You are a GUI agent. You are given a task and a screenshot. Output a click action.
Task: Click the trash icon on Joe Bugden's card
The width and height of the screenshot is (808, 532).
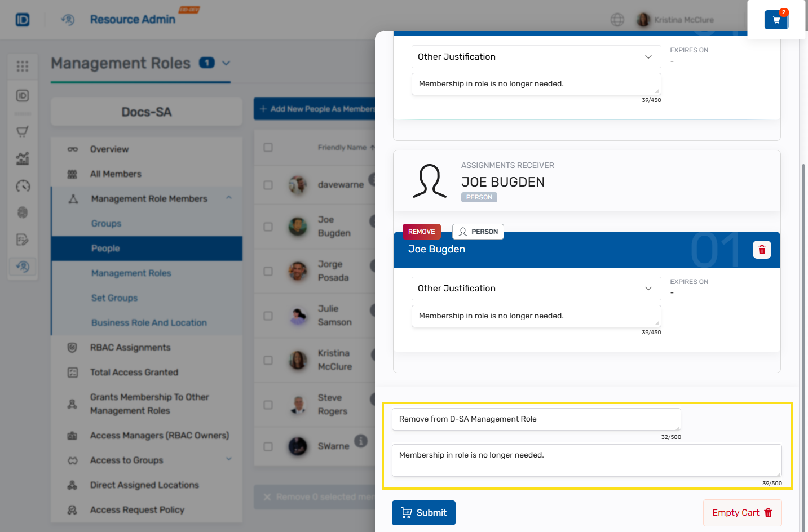tap(762, 249)
